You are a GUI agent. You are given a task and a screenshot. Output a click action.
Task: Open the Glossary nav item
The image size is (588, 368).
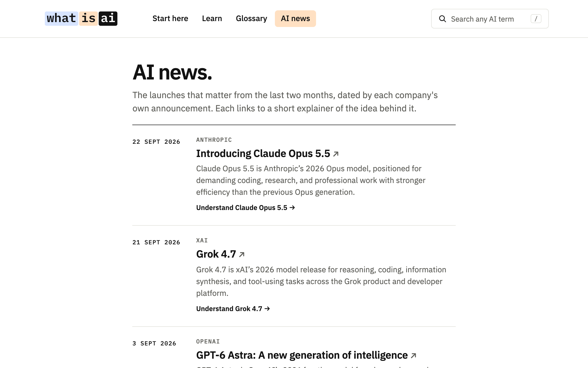(251, 19)
